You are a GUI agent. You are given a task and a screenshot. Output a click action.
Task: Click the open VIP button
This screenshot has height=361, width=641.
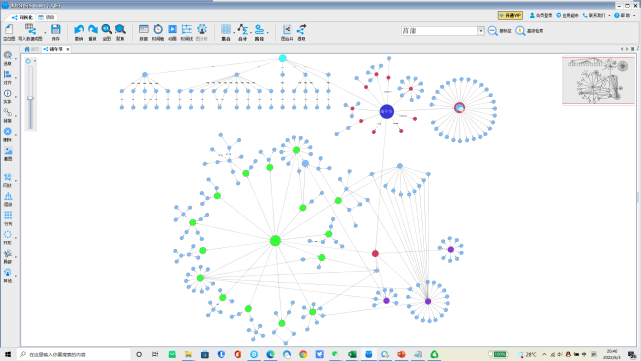point(510,16)
